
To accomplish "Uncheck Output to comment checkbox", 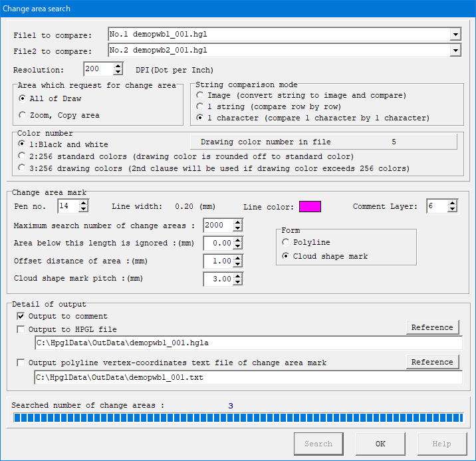I will tap(21, 316).
